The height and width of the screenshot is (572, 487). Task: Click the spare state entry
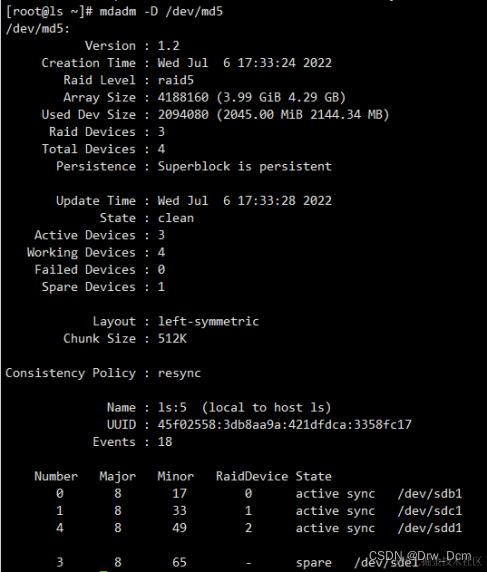click(314, 563)
